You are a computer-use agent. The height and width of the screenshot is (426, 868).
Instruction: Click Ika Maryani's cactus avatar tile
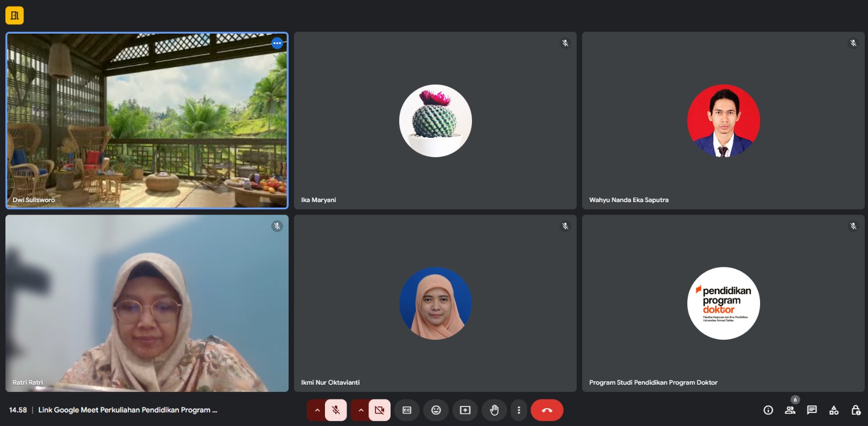click(435, 121)
